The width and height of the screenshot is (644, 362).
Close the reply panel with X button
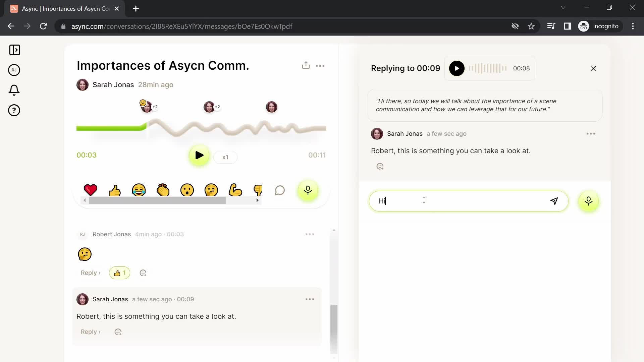click(593, 68)
